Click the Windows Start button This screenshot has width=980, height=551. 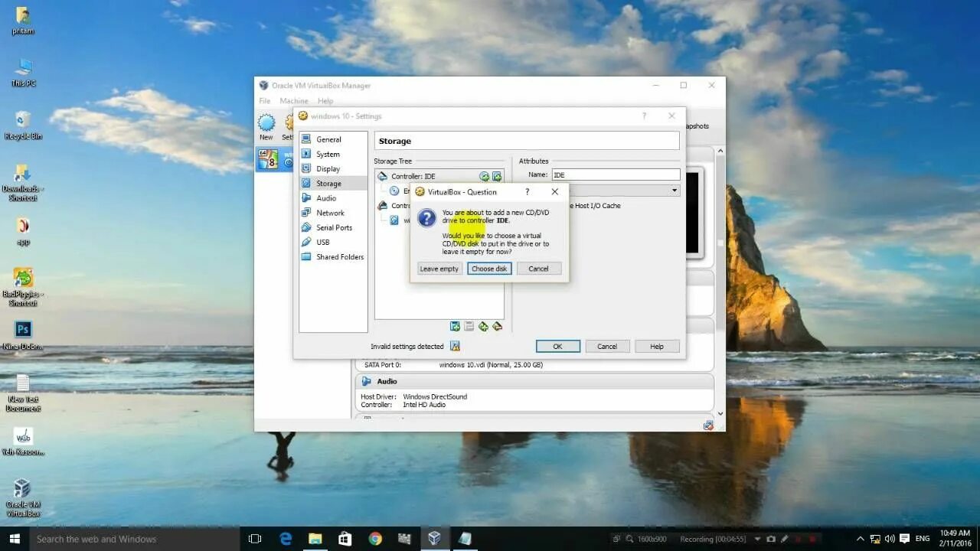tap(14, 539)
